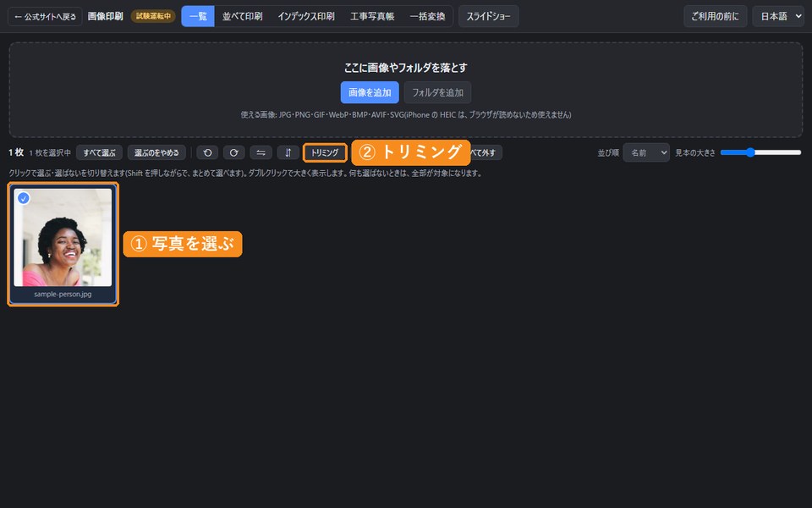The width and height of the screenshot is (812, 508).
Task: Start the スライドショー slideshow
Action: pos(488,16)
